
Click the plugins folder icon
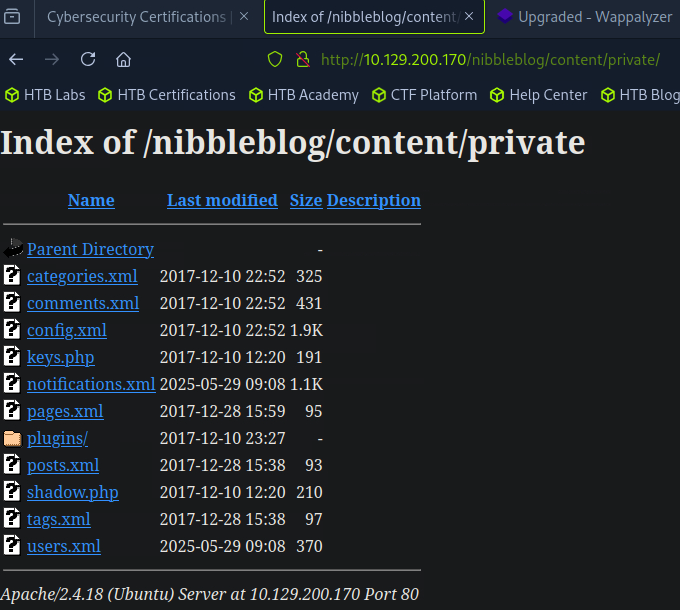(x=12, y=438)
